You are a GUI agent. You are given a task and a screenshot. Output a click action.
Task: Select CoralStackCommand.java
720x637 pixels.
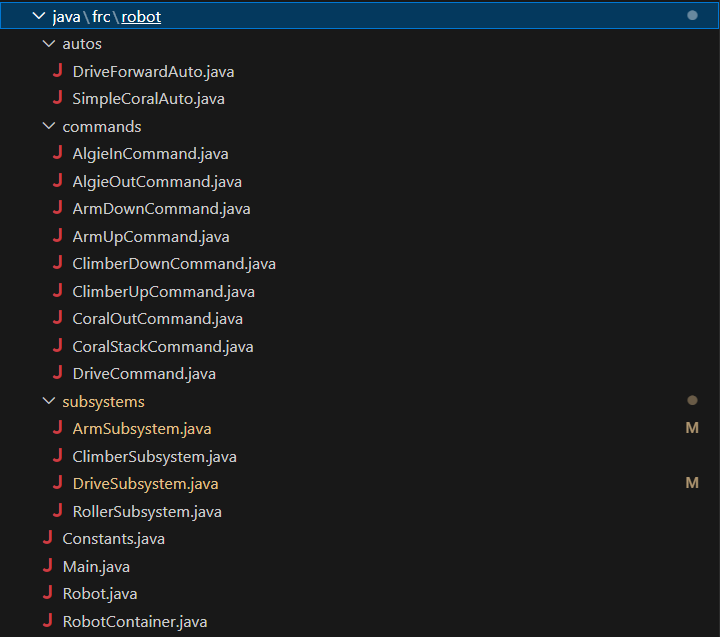pos(162,346)
